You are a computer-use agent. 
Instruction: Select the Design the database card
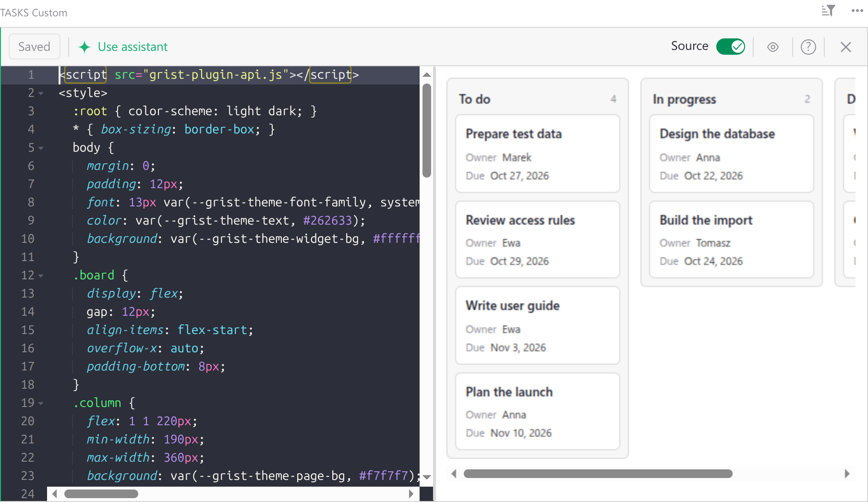(731, 154)
